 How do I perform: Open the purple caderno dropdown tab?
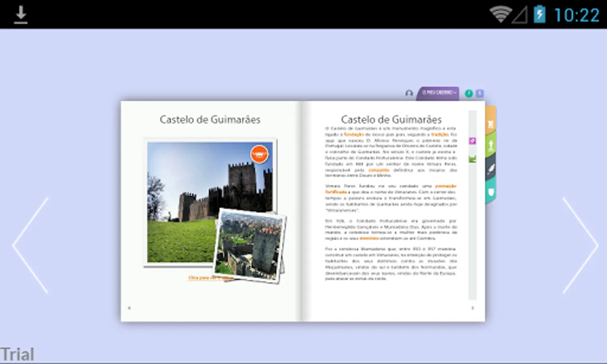439,93
